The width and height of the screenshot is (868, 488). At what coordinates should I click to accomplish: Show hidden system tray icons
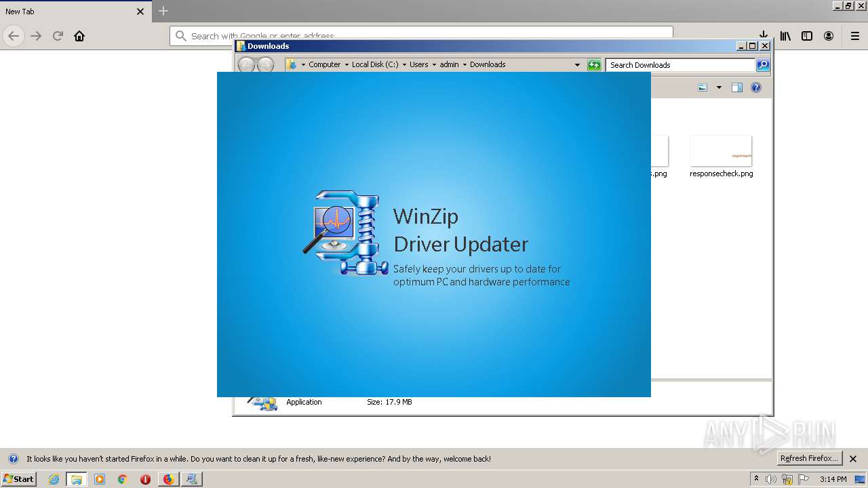coord(756,479)
